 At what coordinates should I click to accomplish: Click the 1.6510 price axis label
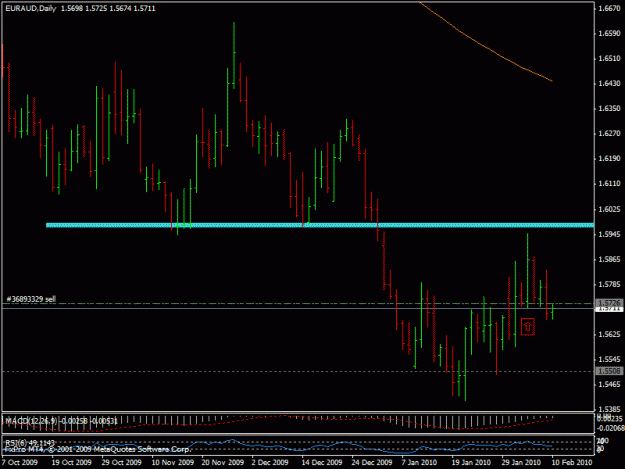[x=609, y=59]
